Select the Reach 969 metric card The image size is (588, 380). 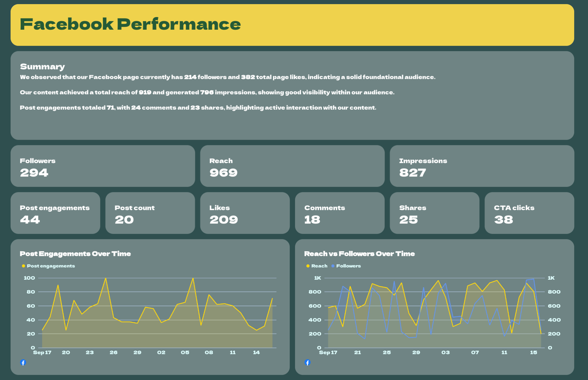click(292, 166)
